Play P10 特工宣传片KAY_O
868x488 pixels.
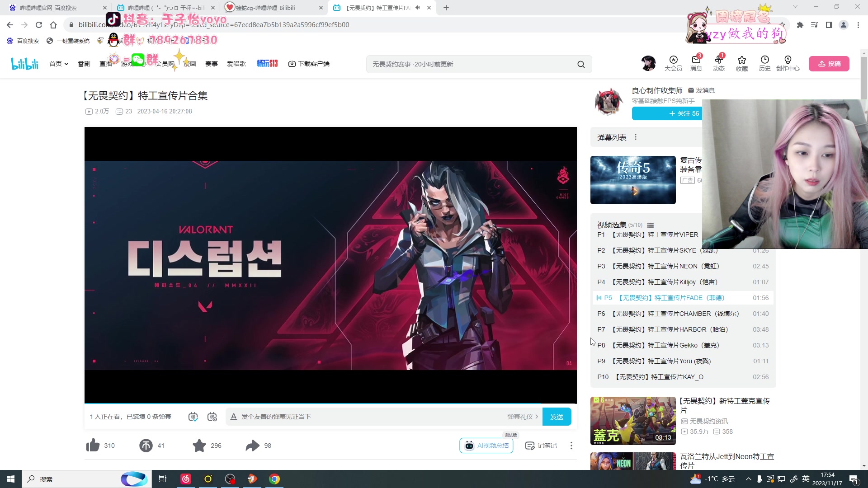[683, 377]
